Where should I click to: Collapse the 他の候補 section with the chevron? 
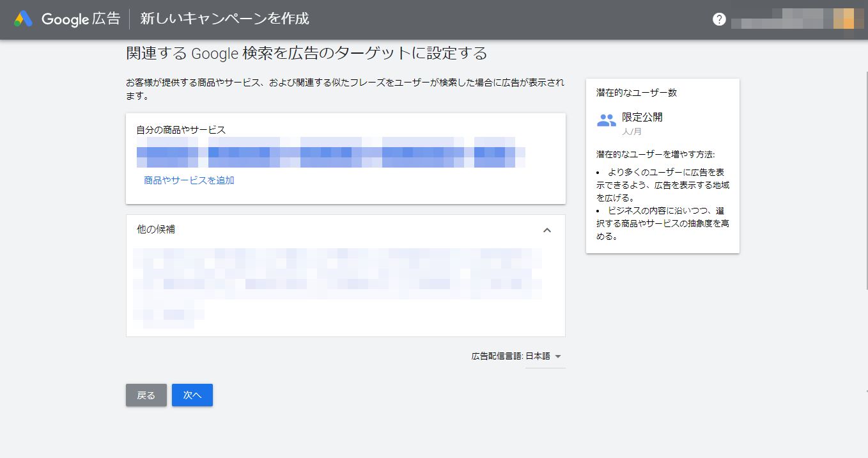tap(546, 230)
